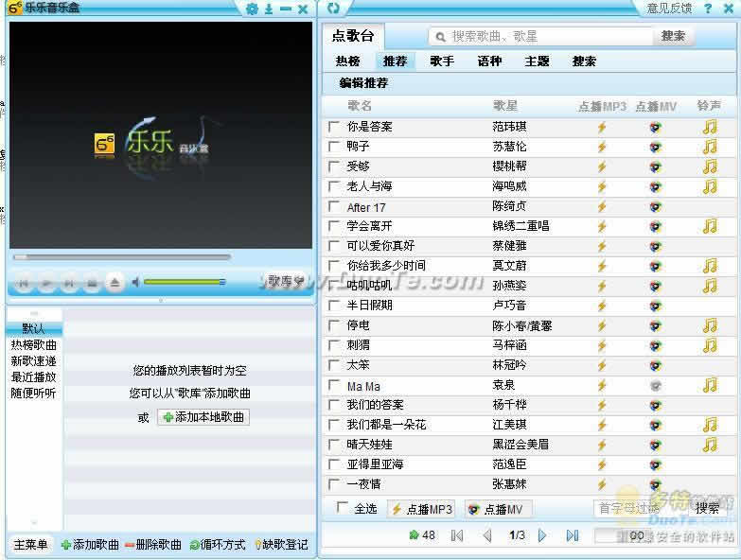Tick the checkbox for After 17
The height and width of the screenshot is (560, 741).
click(x=333, y=206)
